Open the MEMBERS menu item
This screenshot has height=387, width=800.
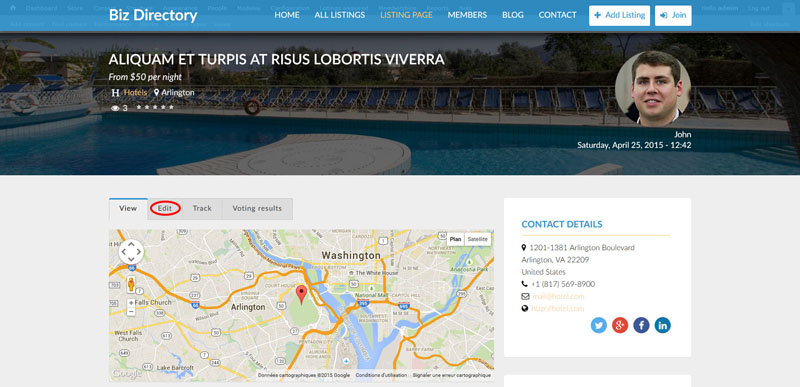click(x=467, y=15)
